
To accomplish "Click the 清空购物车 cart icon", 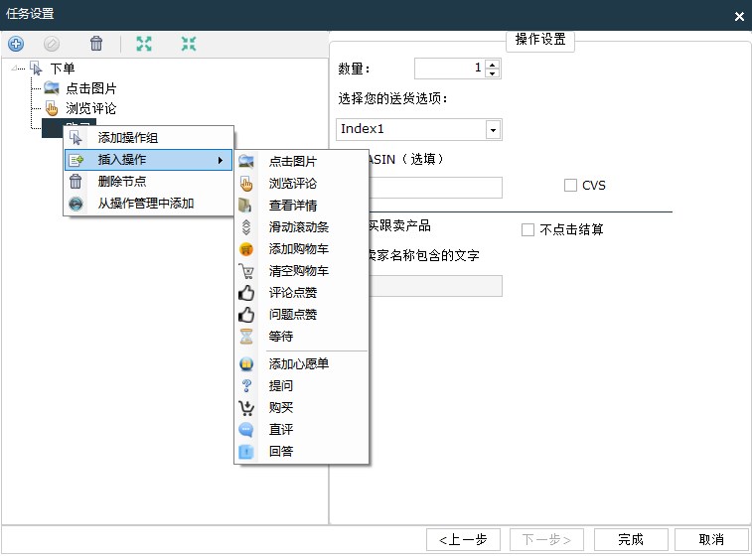I will [x=246, y=271].
